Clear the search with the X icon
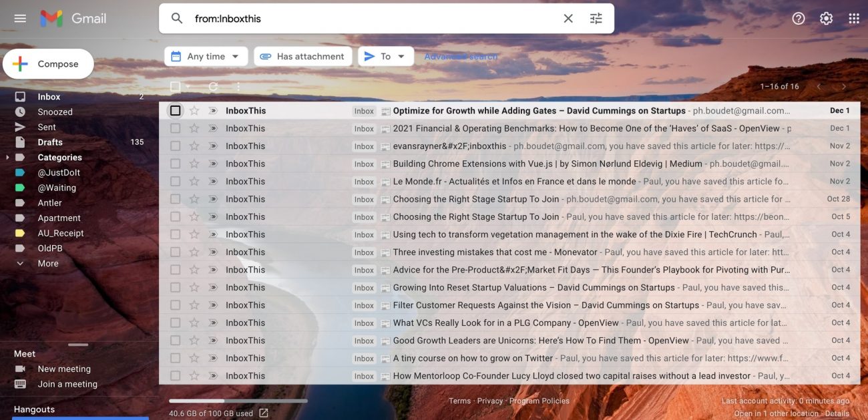The width and height of the screenshot is (868, 420). pyautogui.click(x=568, y=19)
